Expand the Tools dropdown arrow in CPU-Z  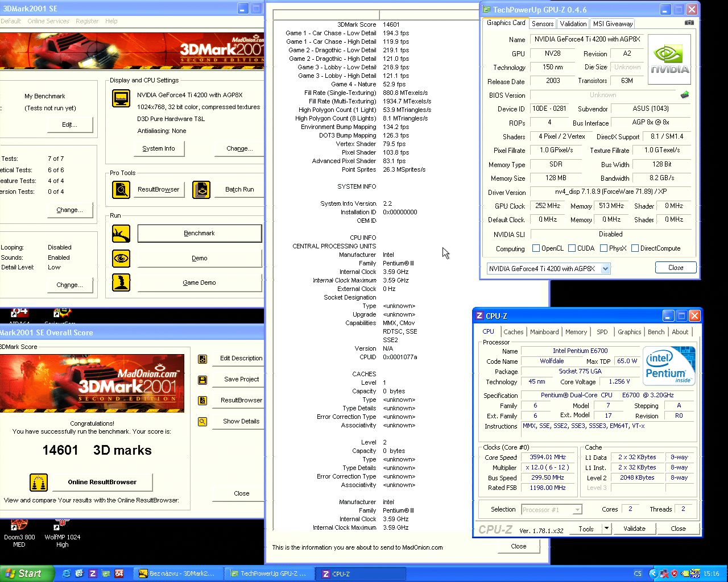click(606, 529)
